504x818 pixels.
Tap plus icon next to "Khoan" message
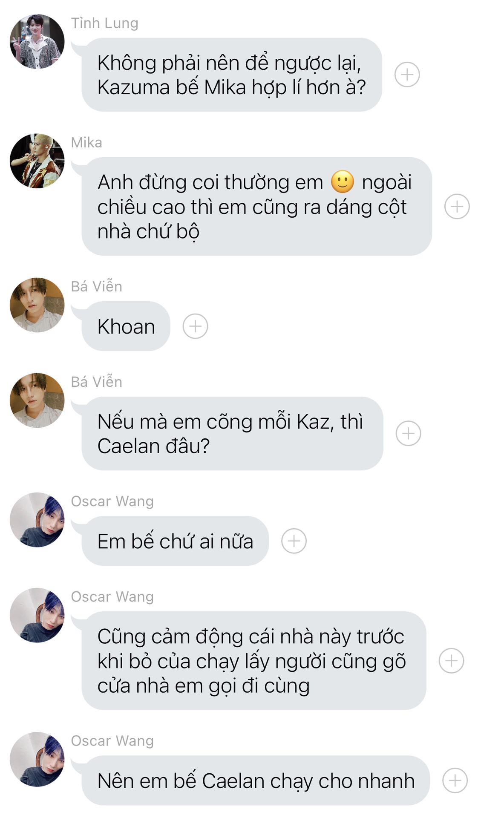[x=195, y=326]
